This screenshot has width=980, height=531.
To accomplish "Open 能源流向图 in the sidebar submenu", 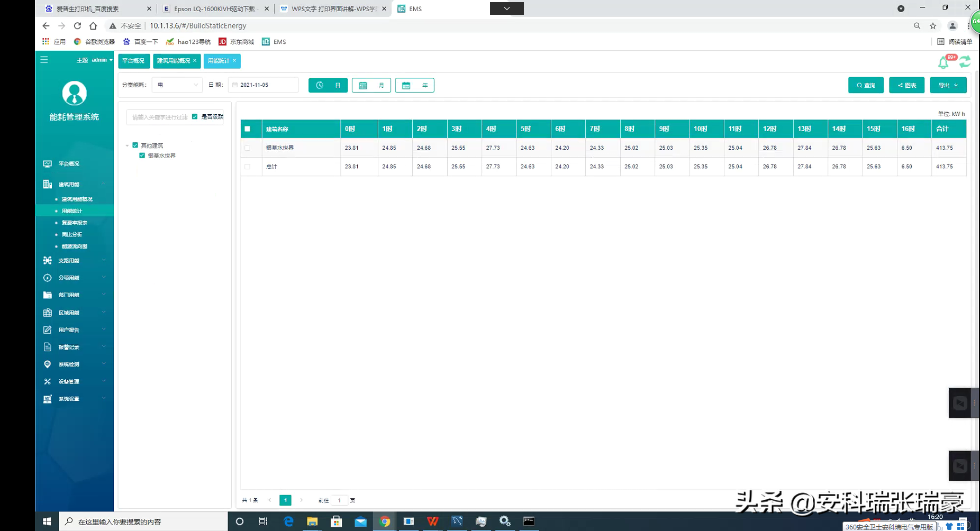I will 75,246.
